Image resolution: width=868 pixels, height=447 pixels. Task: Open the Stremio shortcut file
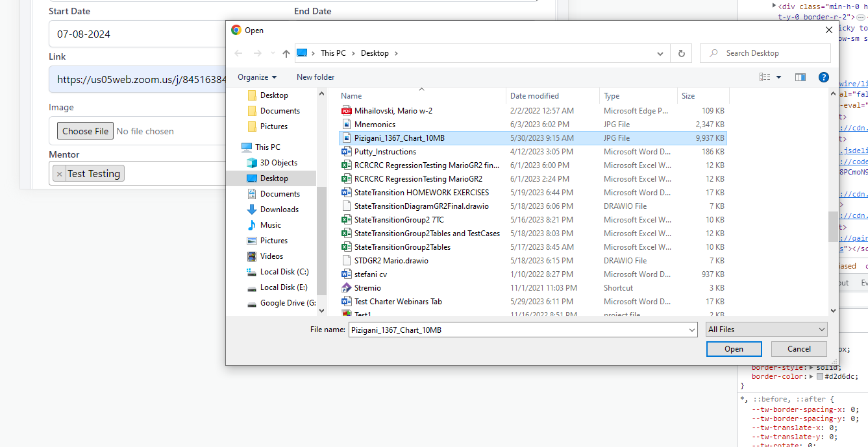367,288
